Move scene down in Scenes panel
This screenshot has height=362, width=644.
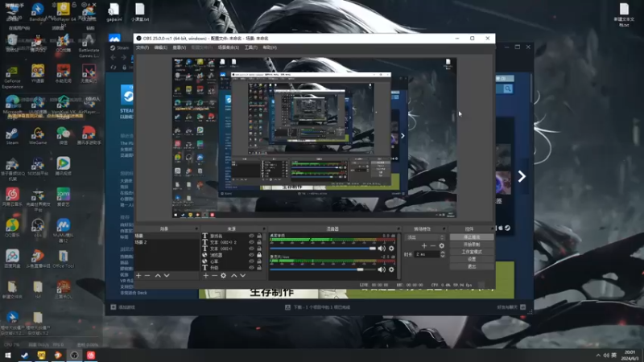tap(167, 275)
